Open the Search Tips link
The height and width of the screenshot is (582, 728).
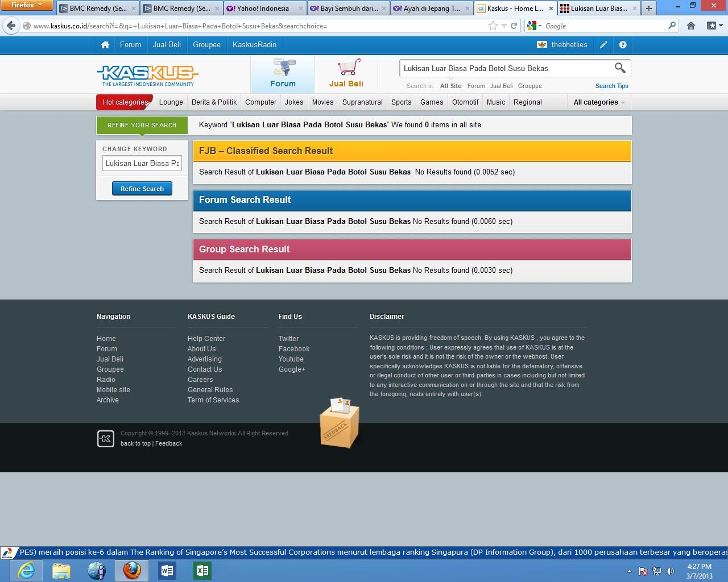coord(611,86)
